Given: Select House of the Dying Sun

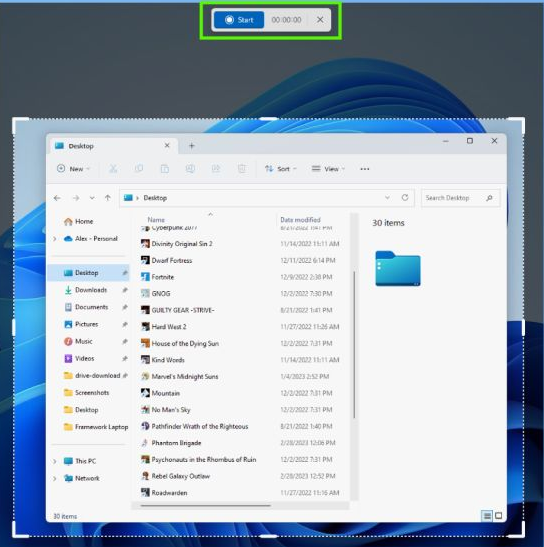Looking at the screenshot, I should point(180,344).
